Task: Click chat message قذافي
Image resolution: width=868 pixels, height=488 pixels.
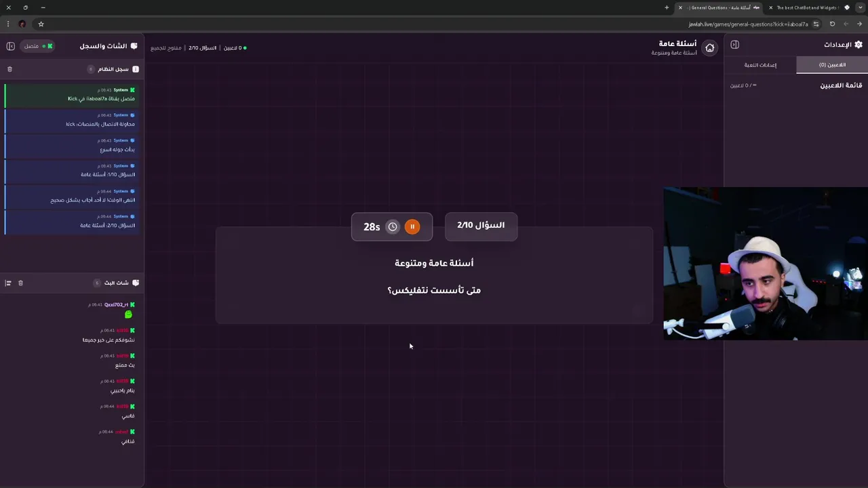Action: pos(127,441)
